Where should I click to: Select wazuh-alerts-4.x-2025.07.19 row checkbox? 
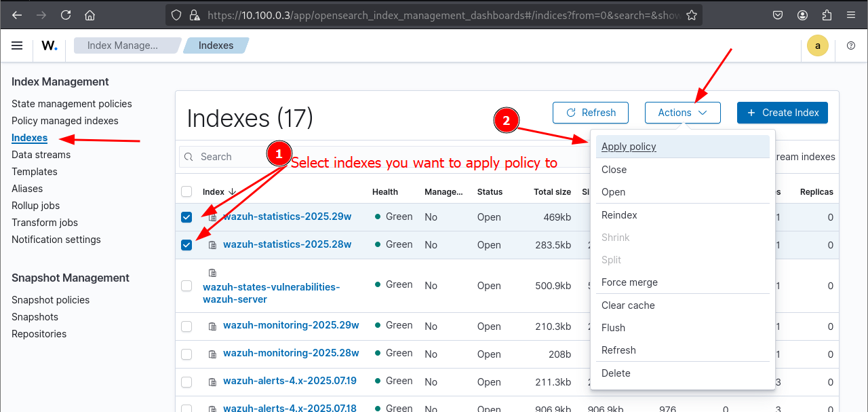click(186, 382)
